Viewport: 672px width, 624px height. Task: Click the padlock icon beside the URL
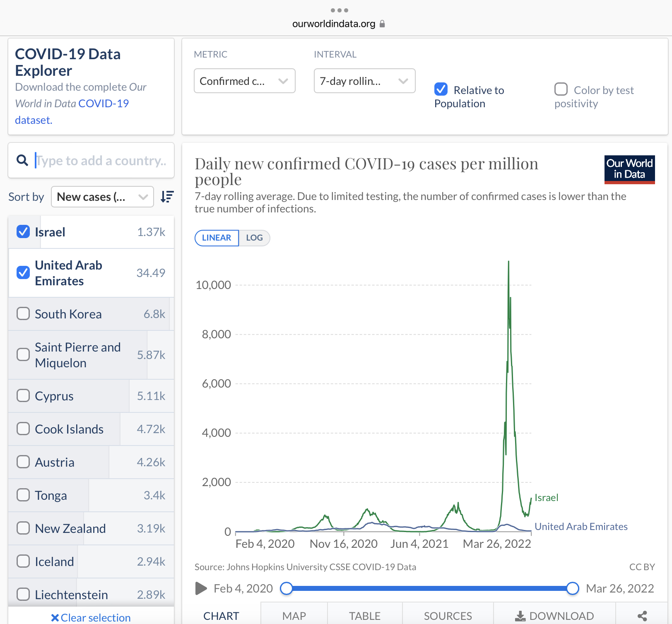point(382,24)
